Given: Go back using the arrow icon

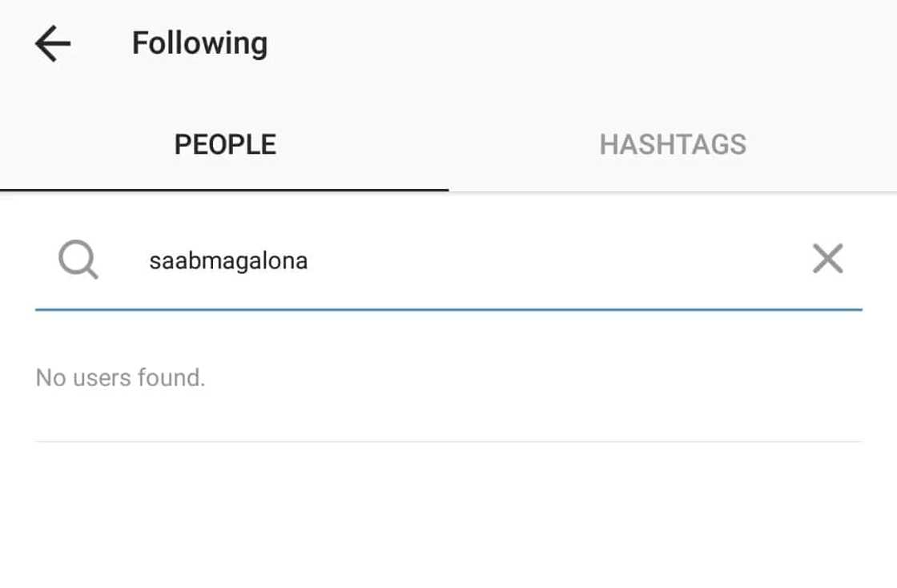Looking at the screenshot, I should tap(53, 43).
